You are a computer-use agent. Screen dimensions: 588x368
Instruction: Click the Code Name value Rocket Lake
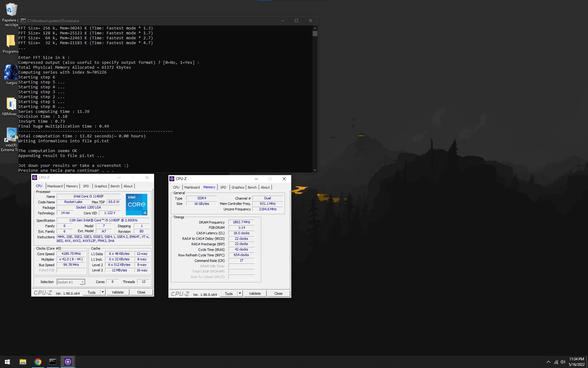pos(73,202)
